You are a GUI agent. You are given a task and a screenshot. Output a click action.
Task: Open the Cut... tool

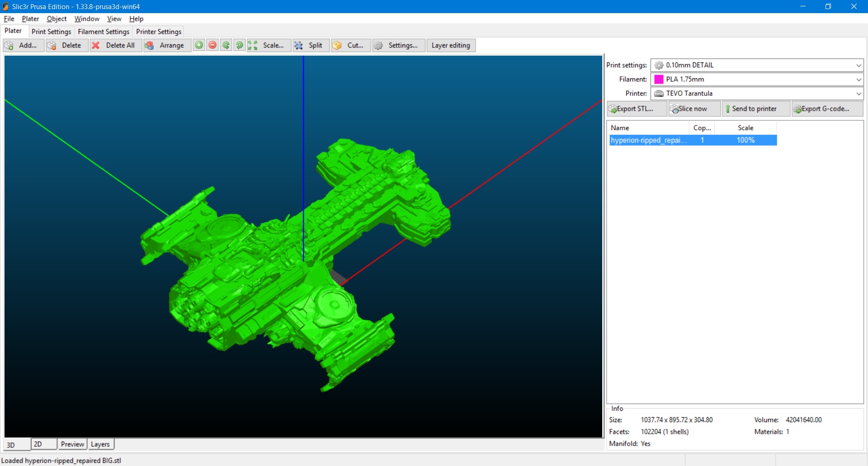[351, 45]
